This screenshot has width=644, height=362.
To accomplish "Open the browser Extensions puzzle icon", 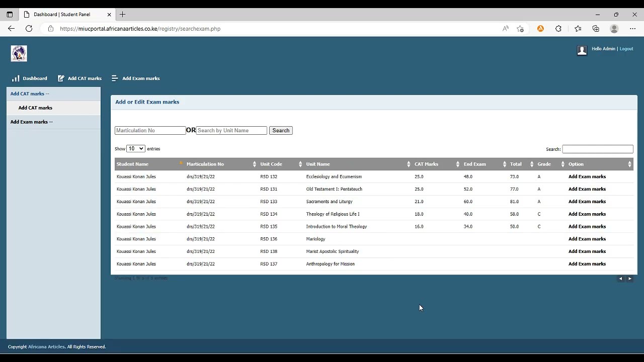I will pyautogui.click(x=558, y=29).
